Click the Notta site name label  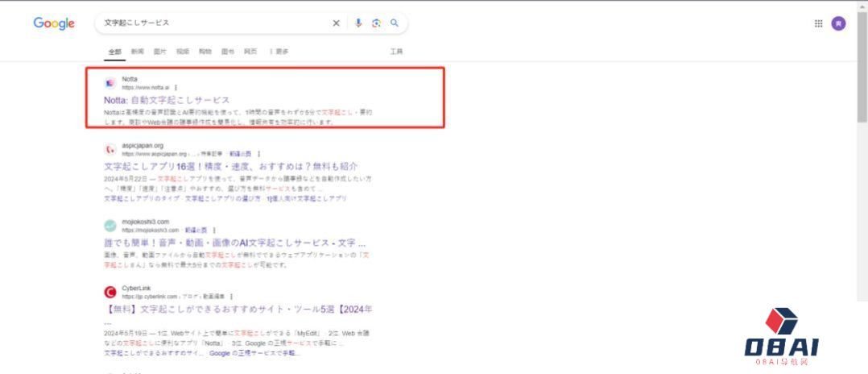coord(130,80)
